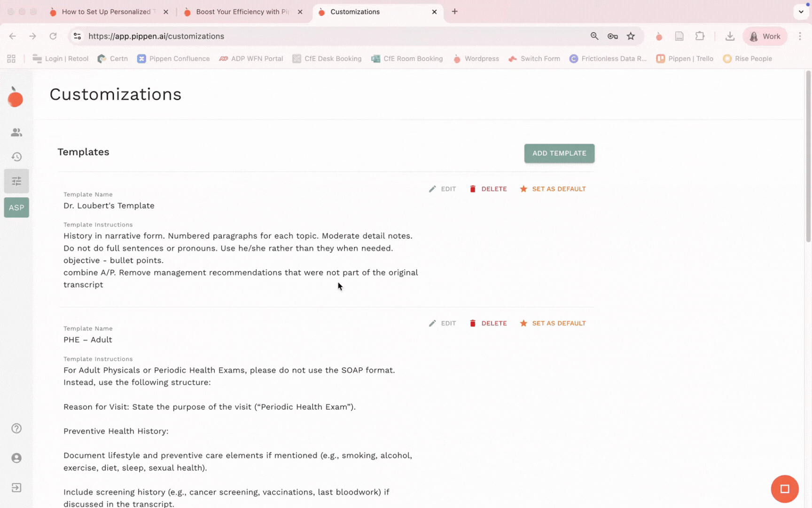The image size is (812, 508).
Task: Open the Patients icon in the sidebar
Action: point(16,133)
